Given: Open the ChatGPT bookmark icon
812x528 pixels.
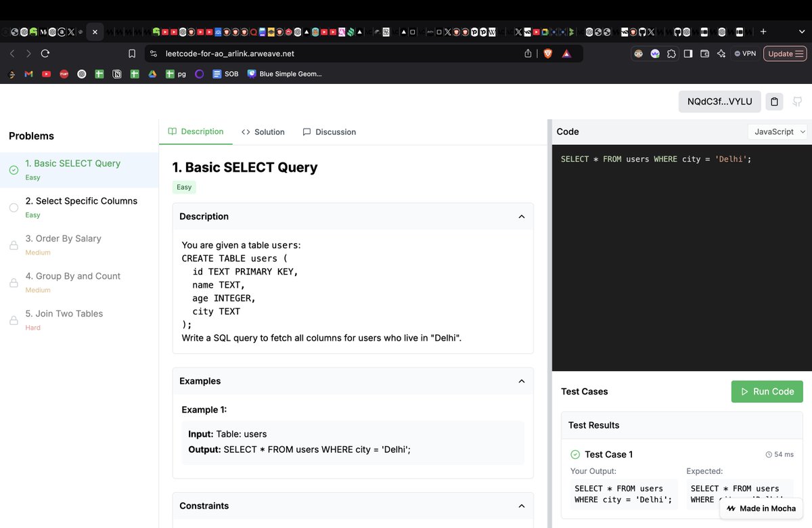Looking at the screenshot, I should (82, 74).
